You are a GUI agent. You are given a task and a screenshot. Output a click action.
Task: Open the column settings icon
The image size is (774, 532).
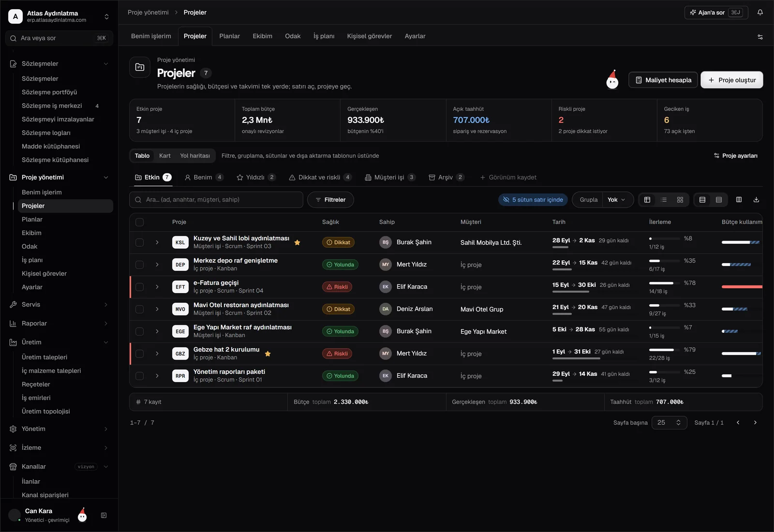point(739,200)
